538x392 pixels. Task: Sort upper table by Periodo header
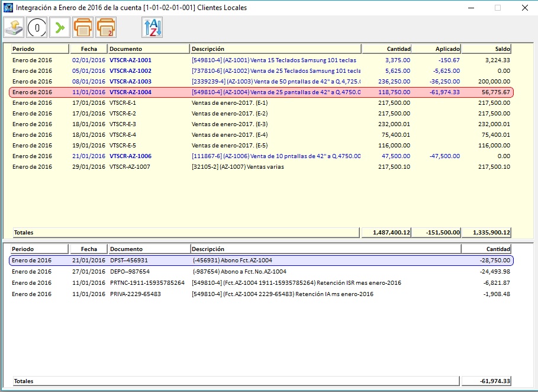click(x=40, y=49)
